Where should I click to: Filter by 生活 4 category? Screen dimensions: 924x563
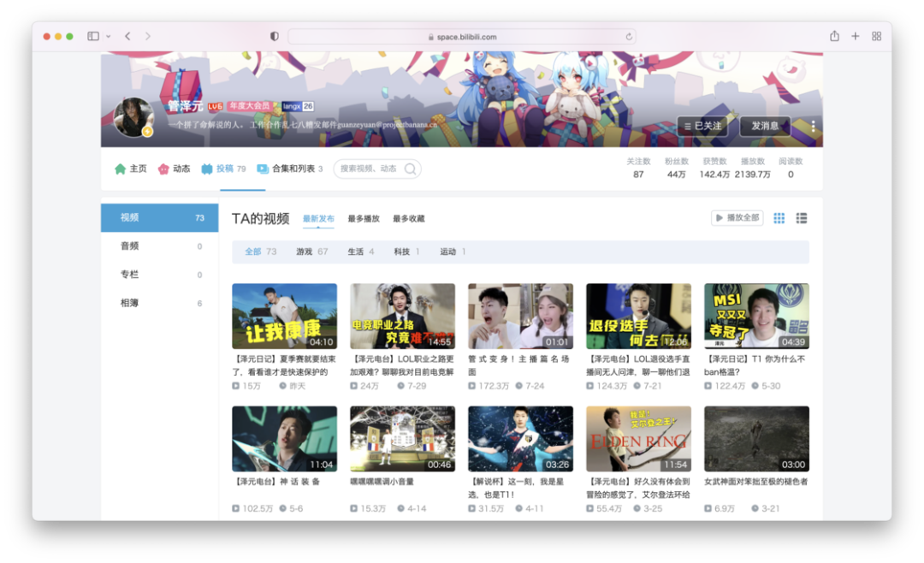(361, 252)
